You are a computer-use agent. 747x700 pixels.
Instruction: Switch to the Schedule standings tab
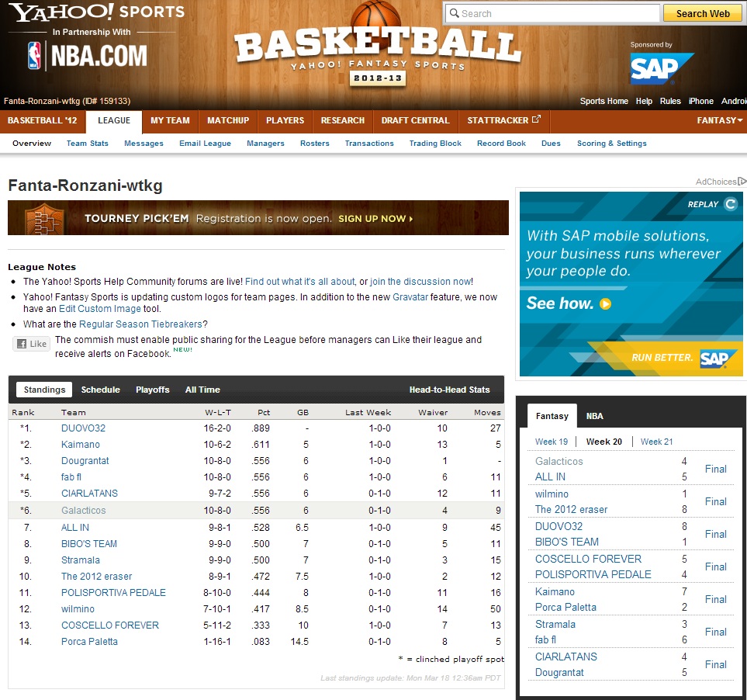(x=100, y=390)
